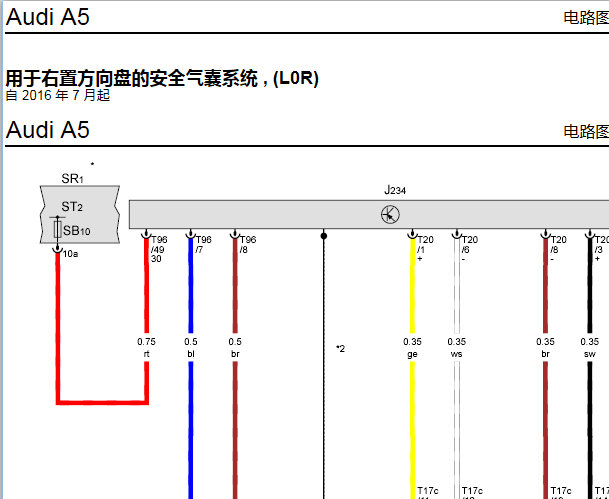The height and width of the screenshot is (499, 609).
Task: Select the T20/1 + connector pin label
Action: (425, 249)
